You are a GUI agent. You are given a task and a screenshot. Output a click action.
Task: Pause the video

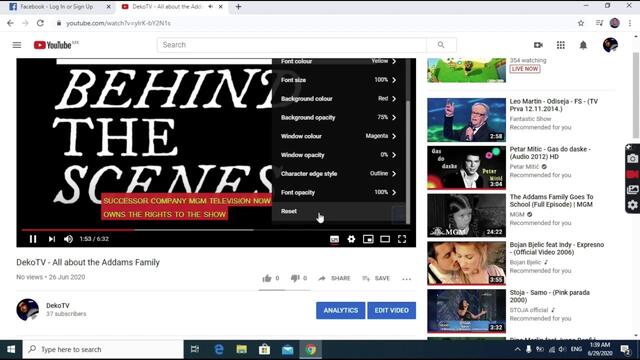pos(33,239)
